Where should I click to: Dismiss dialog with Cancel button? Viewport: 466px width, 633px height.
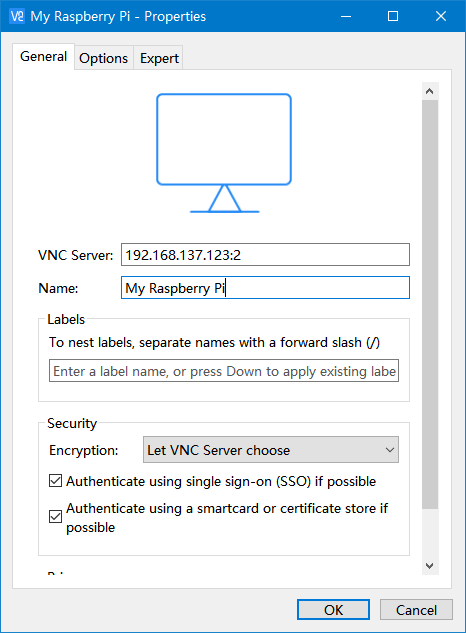(x=416, y=610)
